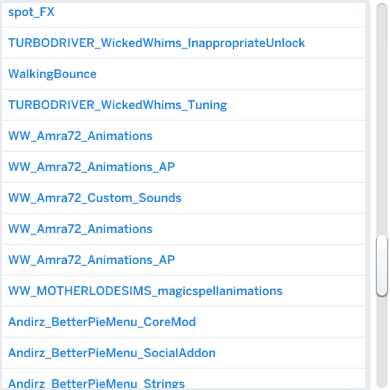Open WW_Amra72_Animations_AP directly above WW_Amra72_Custom_Sounds
Screen dimensions: 390x390
click(91, 167)
